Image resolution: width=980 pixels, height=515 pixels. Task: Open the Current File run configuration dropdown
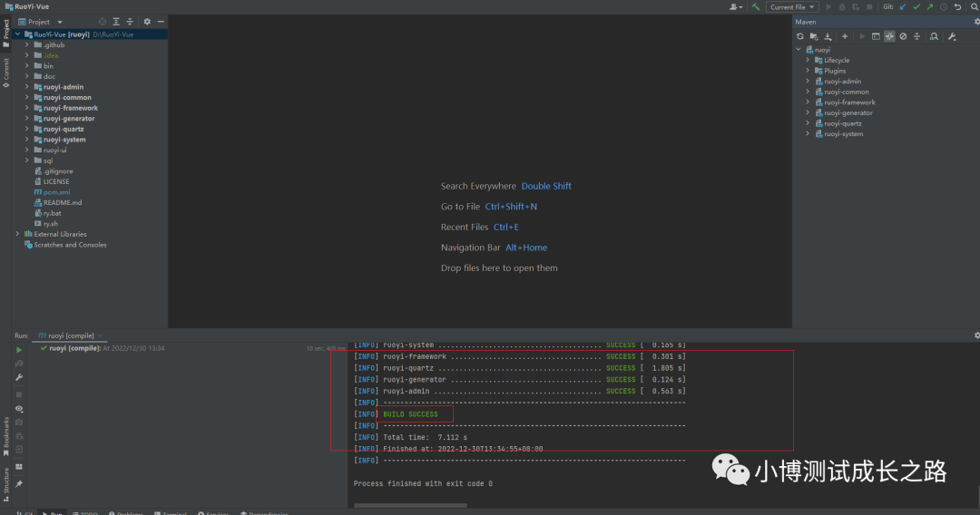click(x=792, y=7)
